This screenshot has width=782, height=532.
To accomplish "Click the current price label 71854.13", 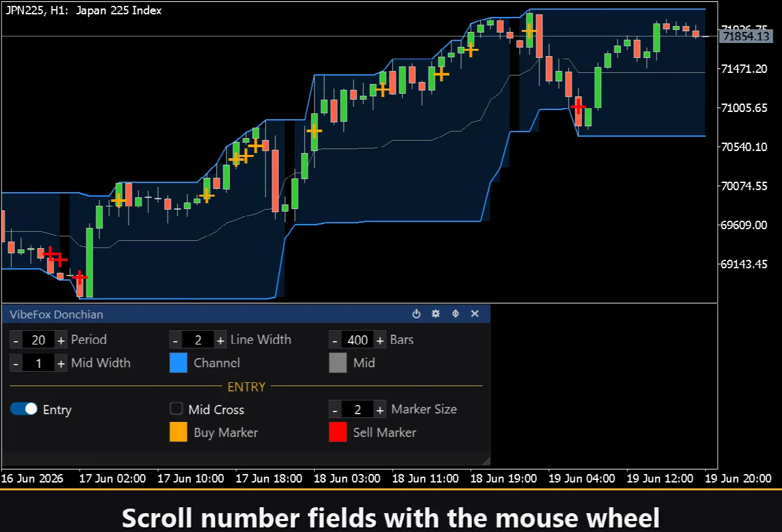I will coord(747,36).
